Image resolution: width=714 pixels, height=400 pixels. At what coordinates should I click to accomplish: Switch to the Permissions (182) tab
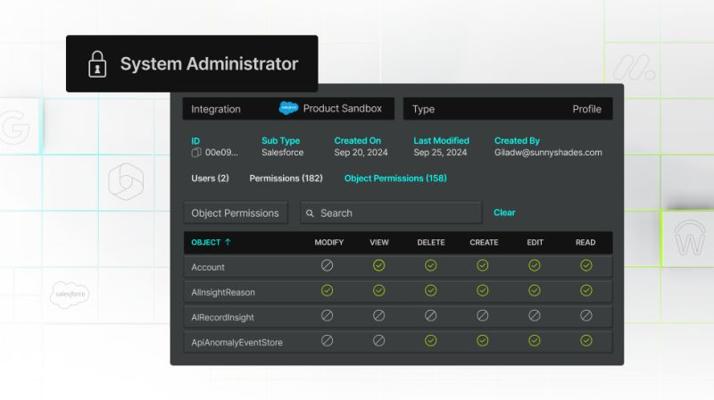click(x=285, y=179)
